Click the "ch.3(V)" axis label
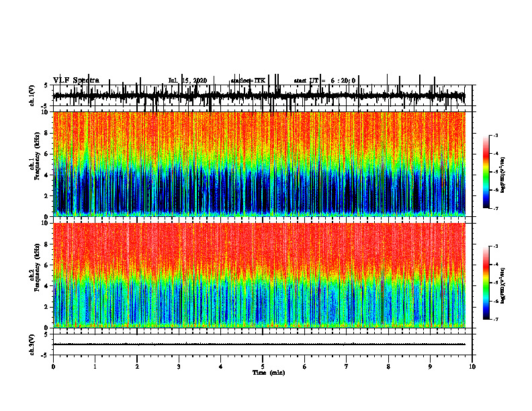Viewport: 532px width, 411px height. pyautogui.click(x=32, y=345)
